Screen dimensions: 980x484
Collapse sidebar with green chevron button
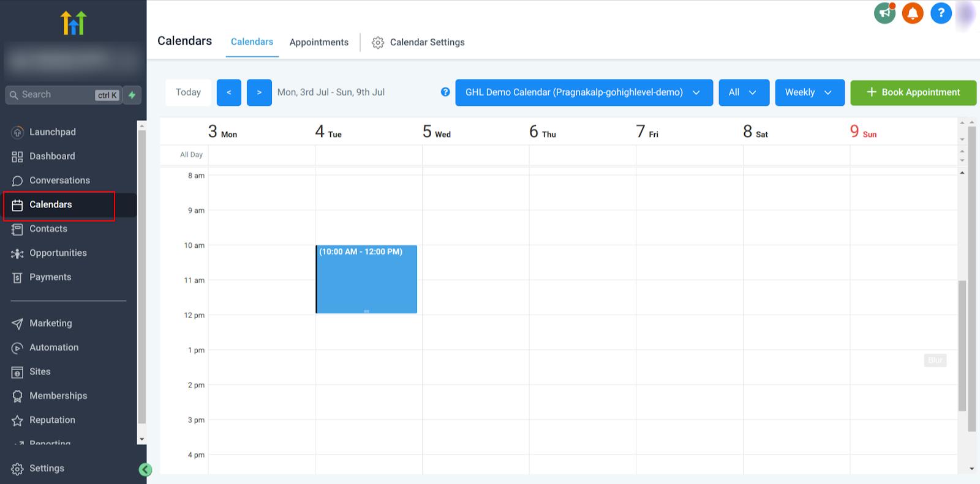click(x=145, y=469)
